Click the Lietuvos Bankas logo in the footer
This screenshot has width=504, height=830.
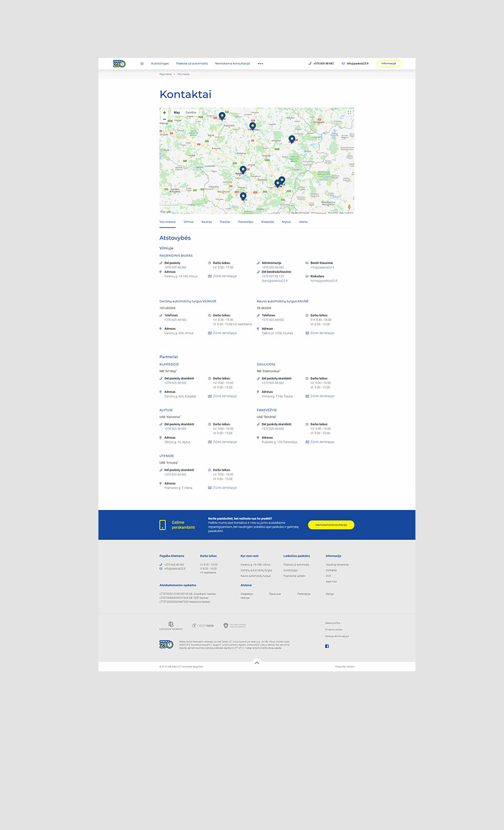point(171,625)
